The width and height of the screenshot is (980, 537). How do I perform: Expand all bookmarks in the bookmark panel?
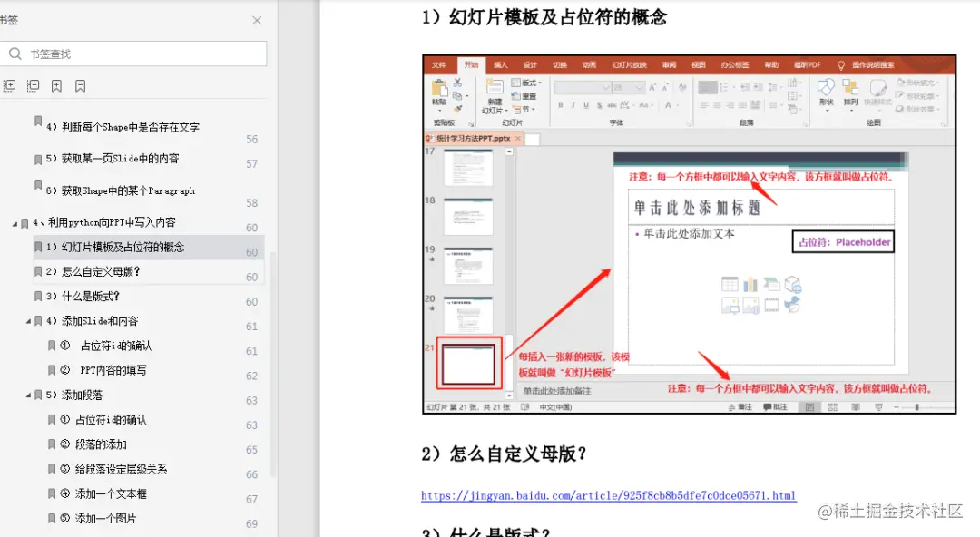9,85
